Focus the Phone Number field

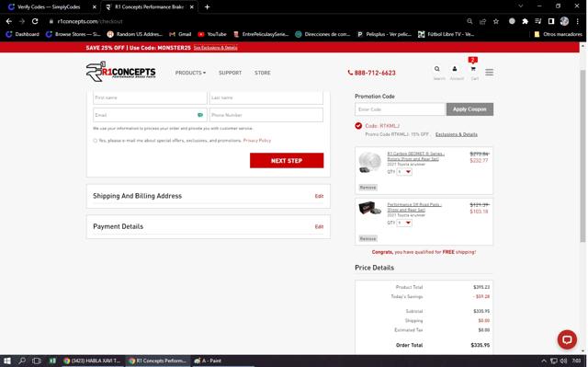click(266, 115)
